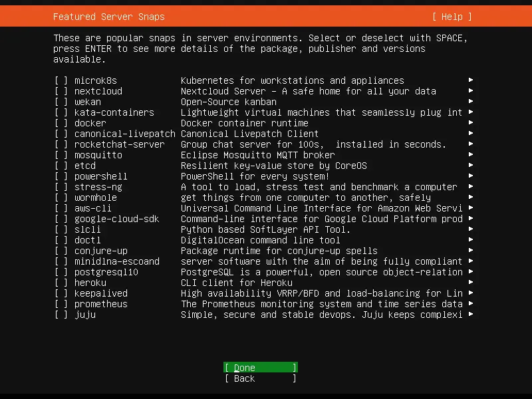
Task: Select the wekan checkbox
Action: pos(61,102)
